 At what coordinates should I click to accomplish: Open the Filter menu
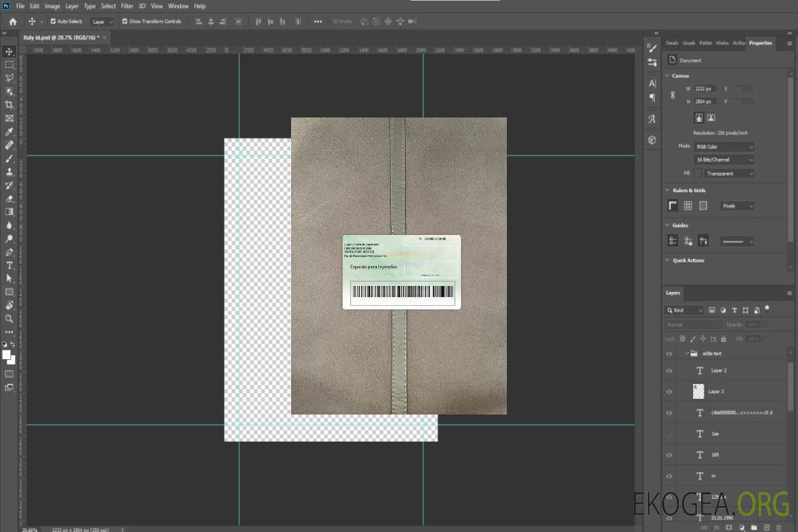(127, 6)
